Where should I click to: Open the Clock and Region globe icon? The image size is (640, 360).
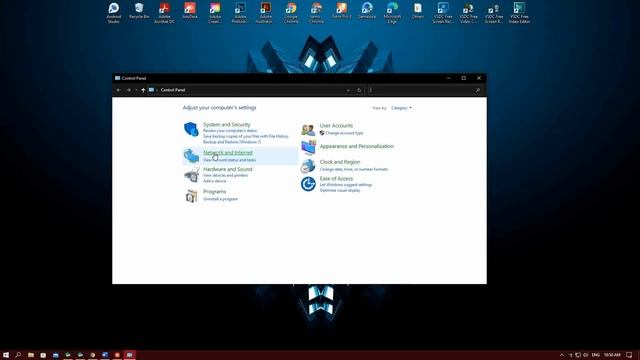(x=308, y=165)
